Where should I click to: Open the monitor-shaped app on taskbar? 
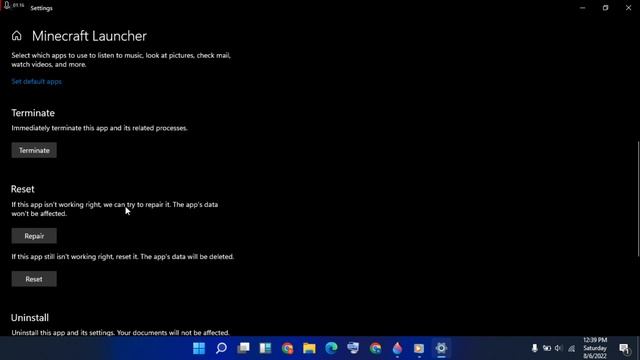353,348
